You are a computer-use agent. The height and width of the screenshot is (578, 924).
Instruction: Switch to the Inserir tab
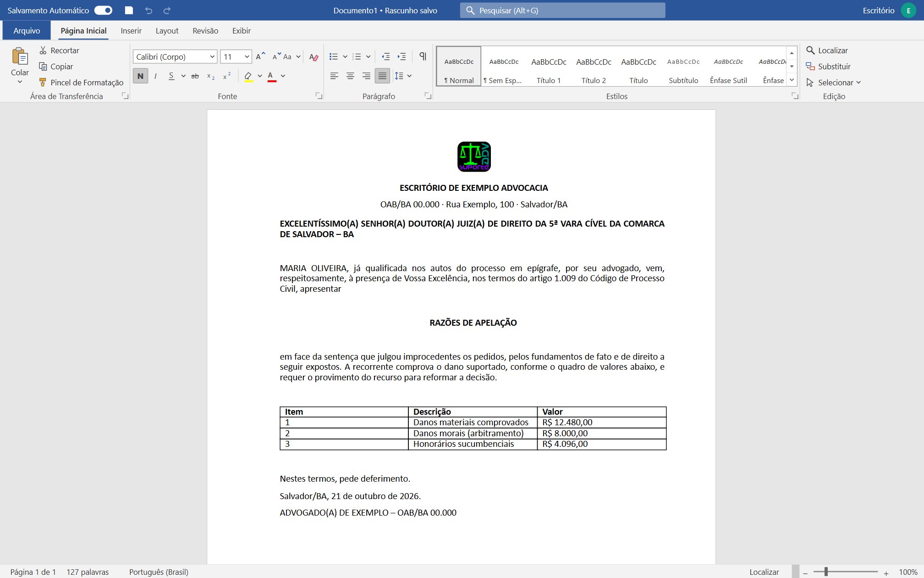[x=131, y=31]
